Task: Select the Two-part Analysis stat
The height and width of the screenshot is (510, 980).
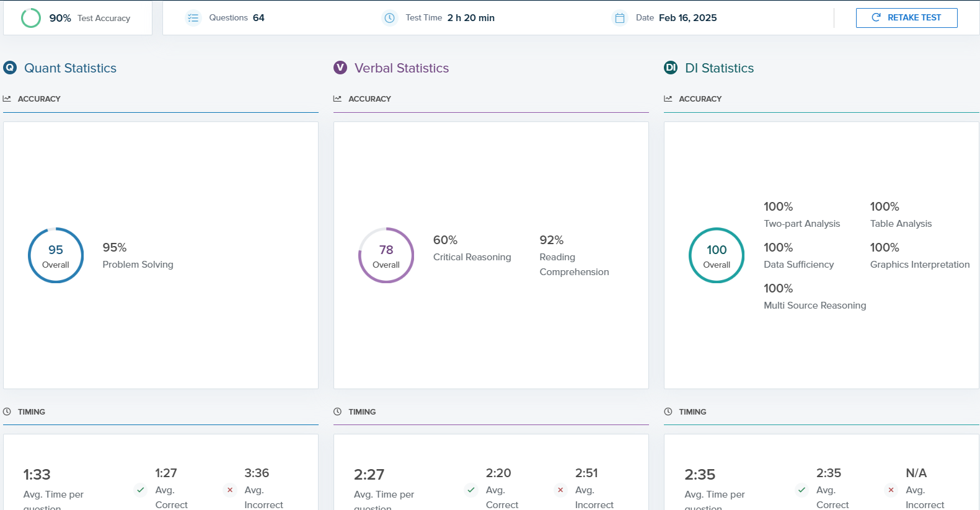Action: click(x=801, y=214)
